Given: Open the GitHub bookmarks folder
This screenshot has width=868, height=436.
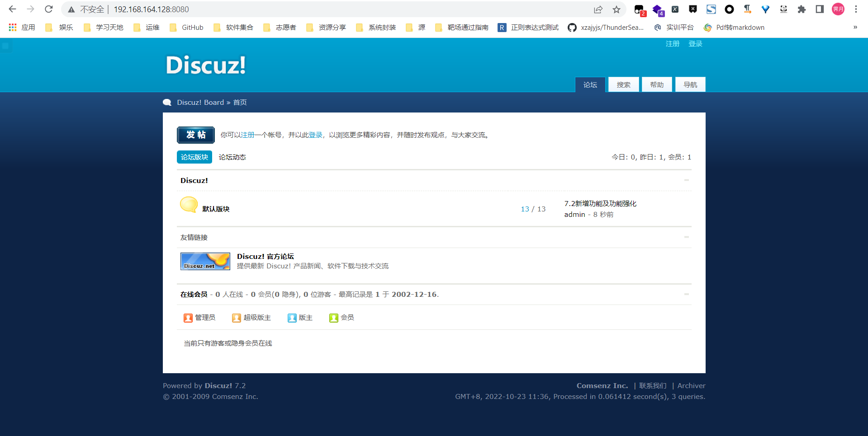Looking at the screenshot, I should click(x=187, y=28).
